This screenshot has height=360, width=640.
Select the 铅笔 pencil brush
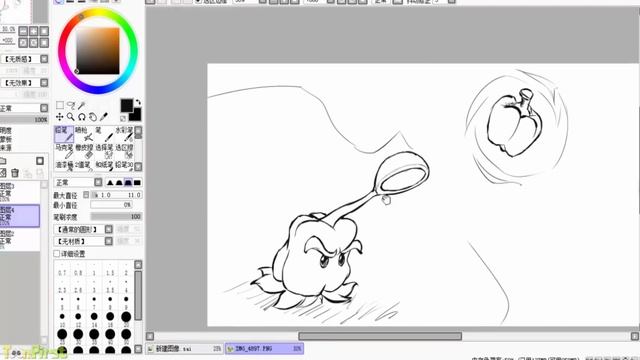click(64, 134)
